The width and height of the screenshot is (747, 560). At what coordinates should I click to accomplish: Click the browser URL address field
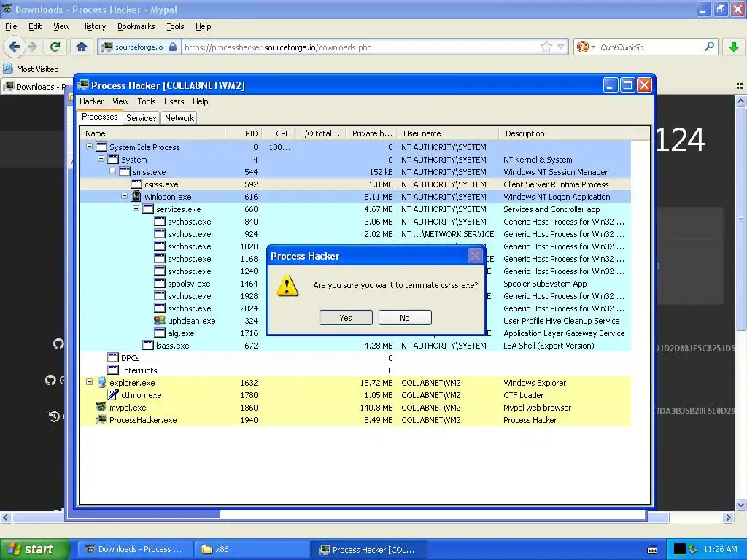[360, 47]
